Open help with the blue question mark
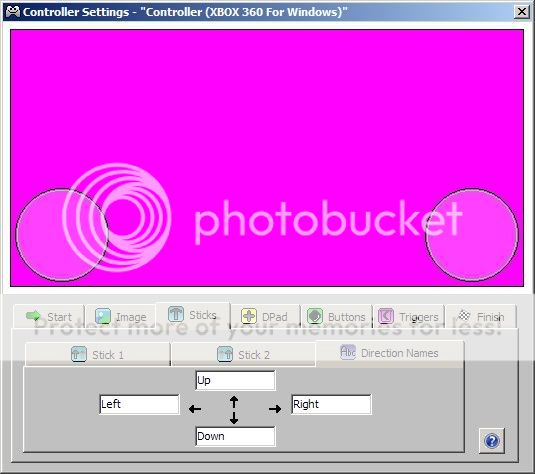535x474 pixels. tap(492, 441)
